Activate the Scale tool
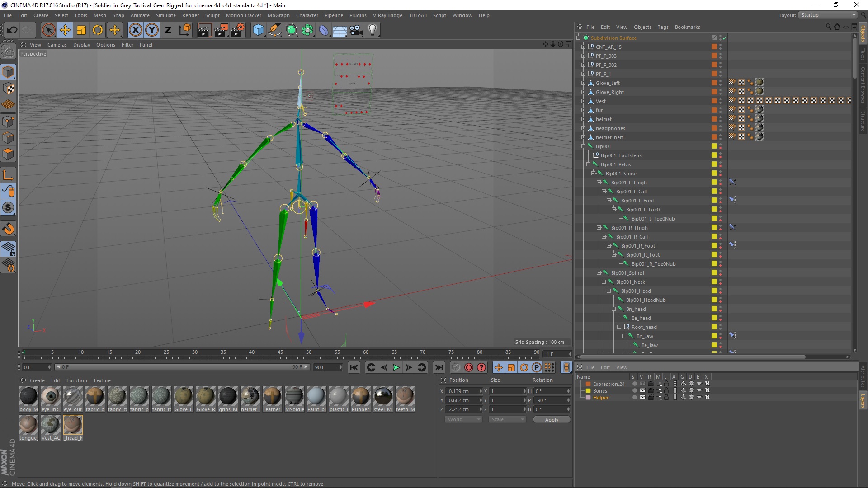This screenshot has height=488, width=868. (81, 30)
